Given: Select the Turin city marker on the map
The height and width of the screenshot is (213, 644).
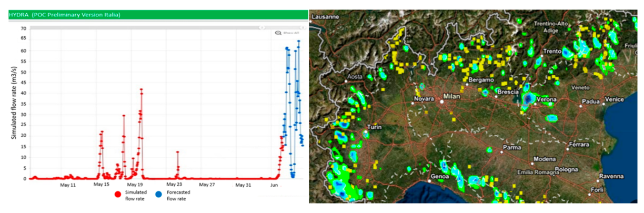Looking at the screenshot, I should click(x=365, y=132).
